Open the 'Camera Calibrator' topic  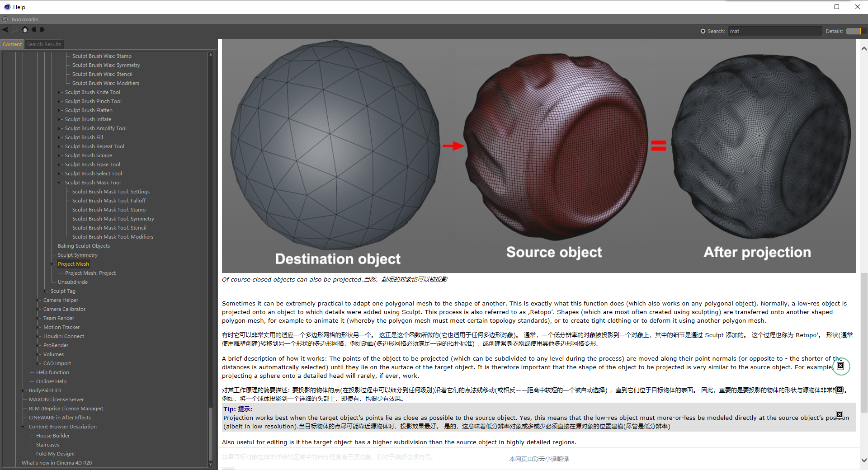click(64, 309)
